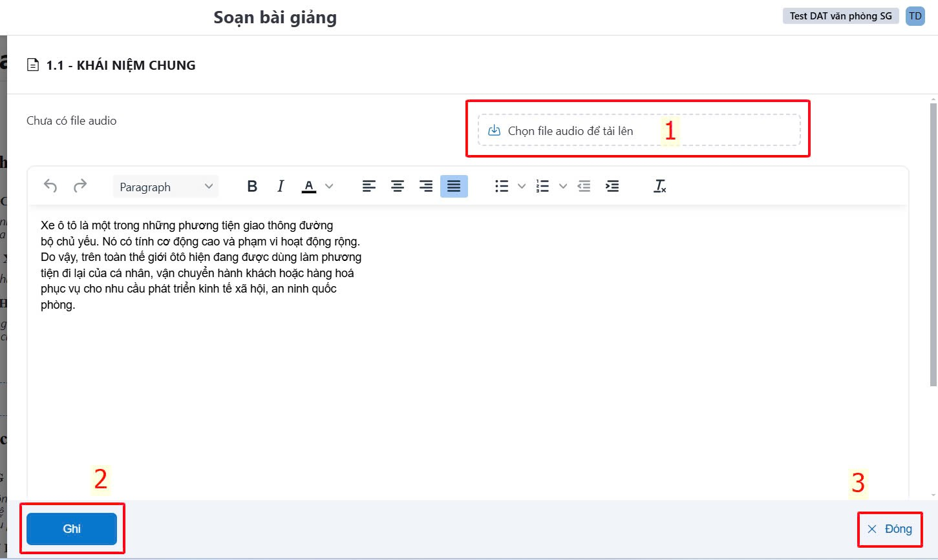Click the Ghi save button
This screenshot has height=560, width=938.
pyautogui.click(x=72, y=529)
